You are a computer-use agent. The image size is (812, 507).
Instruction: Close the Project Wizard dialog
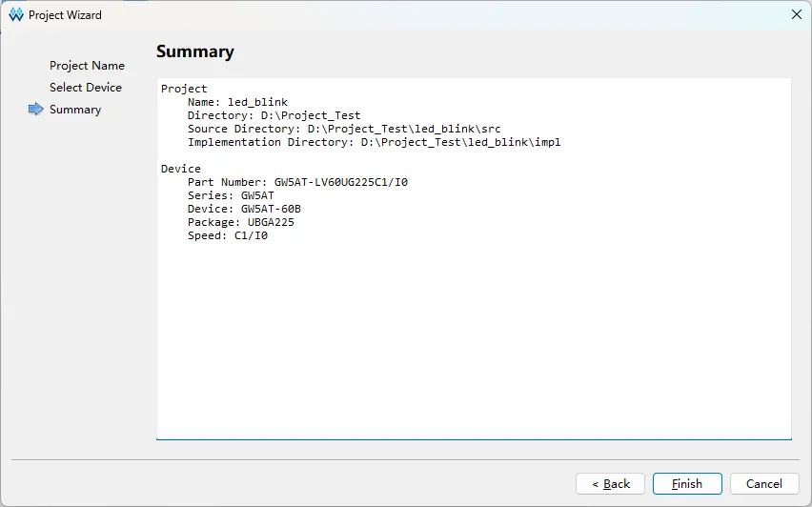click(x=797, y=14)
